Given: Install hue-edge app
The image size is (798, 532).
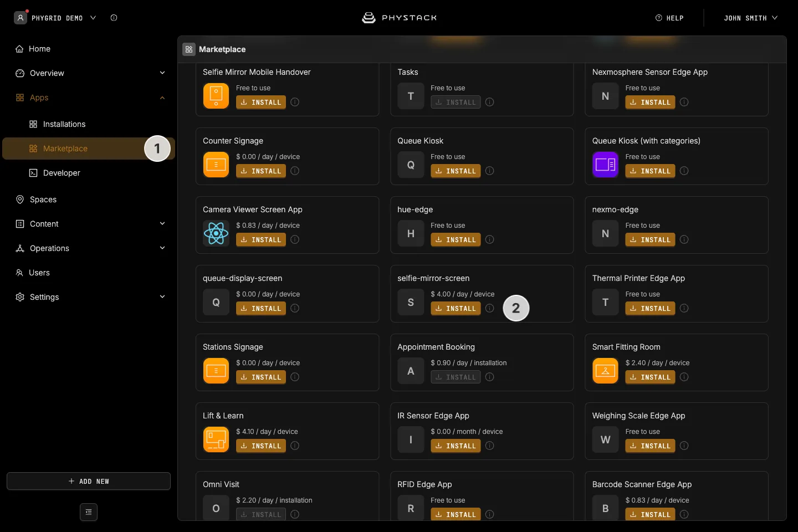Looking at the screenshot, I should [x=456, y=240].
